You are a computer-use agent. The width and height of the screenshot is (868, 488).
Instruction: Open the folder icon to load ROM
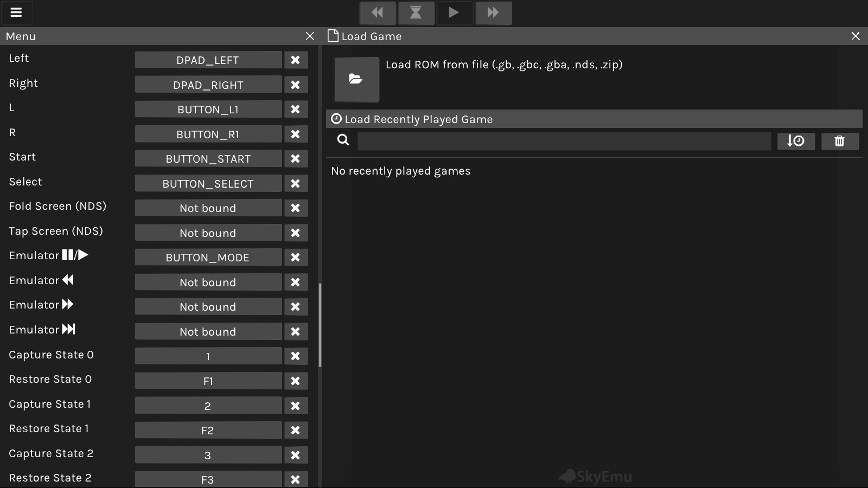[356, 79]
